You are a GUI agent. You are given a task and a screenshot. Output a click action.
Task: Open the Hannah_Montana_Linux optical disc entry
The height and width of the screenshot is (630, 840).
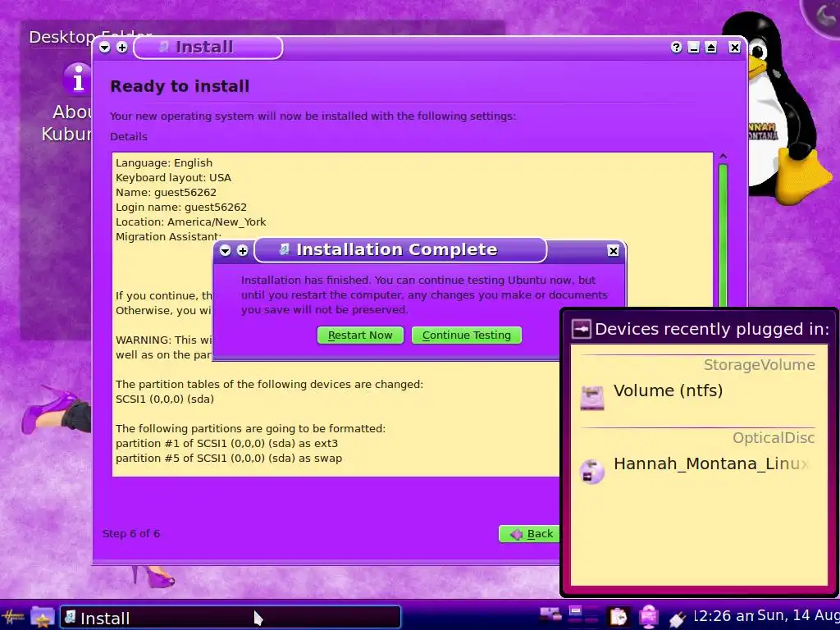(697, 470)
